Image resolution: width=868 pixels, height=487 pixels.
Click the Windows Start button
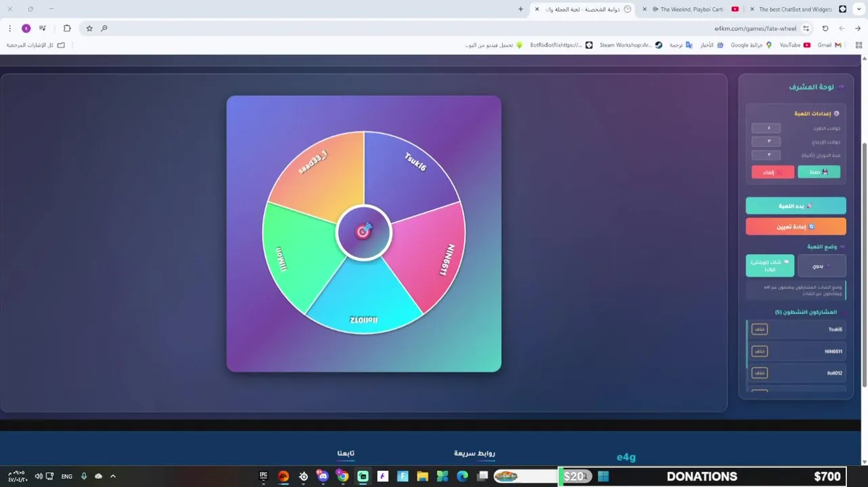pos(603,476)
